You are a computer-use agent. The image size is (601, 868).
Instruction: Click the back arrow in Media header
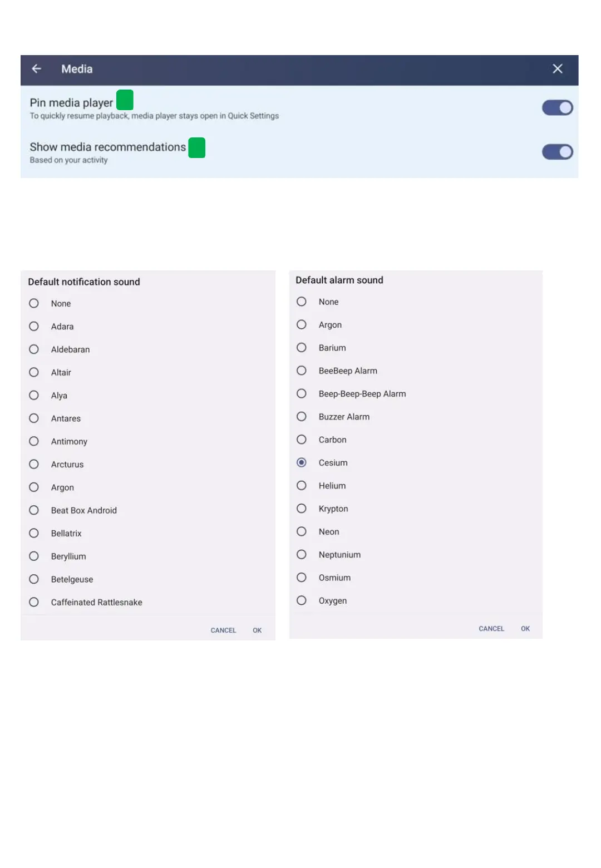click(37, 69)
